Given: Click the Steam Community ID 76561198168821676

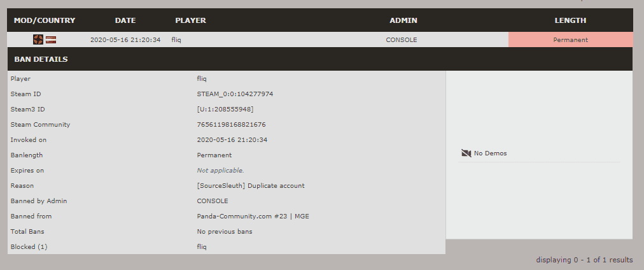Looking at the screenshot, I should [x=231, y=125].
